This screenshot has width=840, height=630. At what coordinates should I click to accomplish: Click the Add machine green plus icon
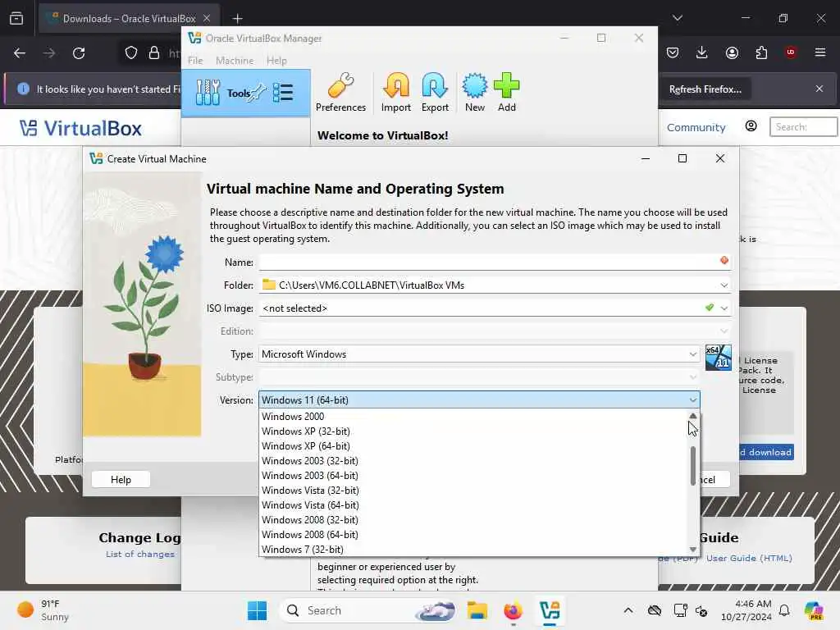tap(506, 92)
